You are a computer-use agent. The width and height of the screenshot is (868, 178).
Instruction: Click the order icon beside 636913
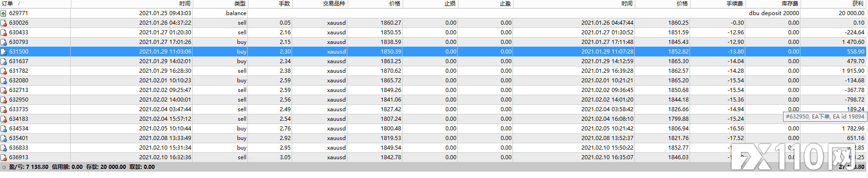4,157
